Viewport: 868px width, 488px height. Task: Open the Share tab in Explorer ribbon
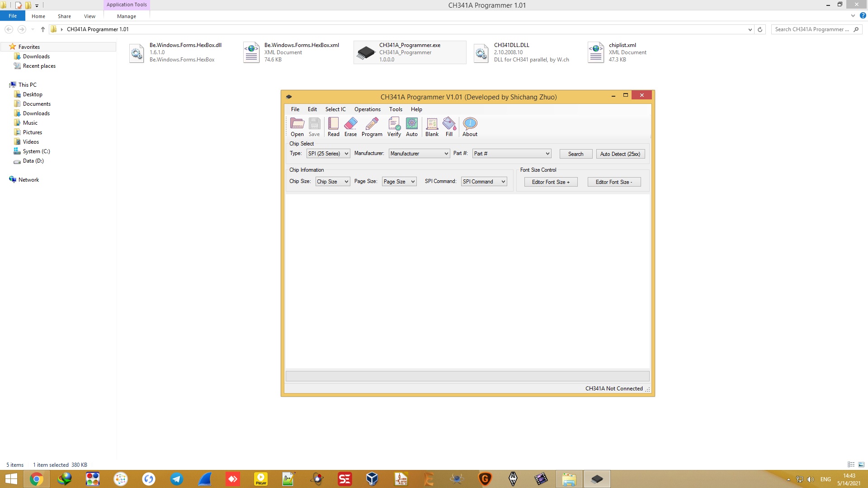[x=64, y=16]
